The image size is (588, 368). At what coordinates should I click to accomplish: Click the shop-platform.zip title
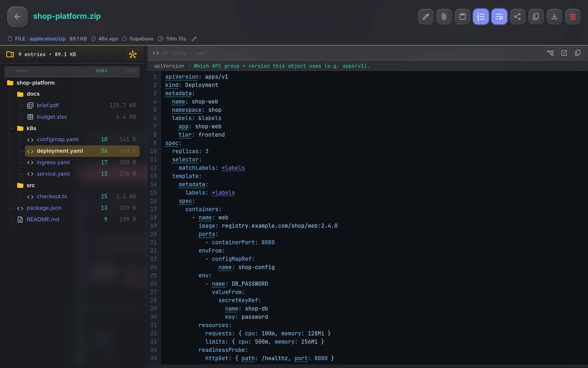coord(67,16)
